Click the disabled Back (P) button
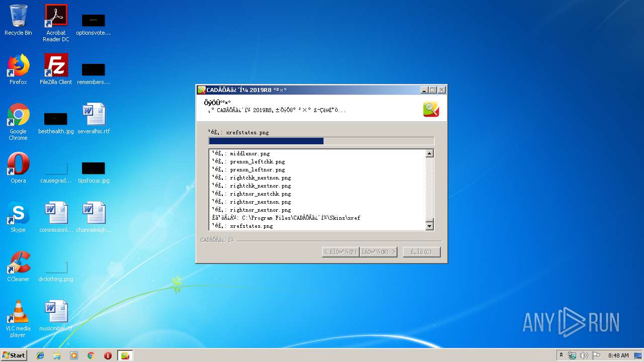Viewport: 644px width, 362px height. coord(341,252)
